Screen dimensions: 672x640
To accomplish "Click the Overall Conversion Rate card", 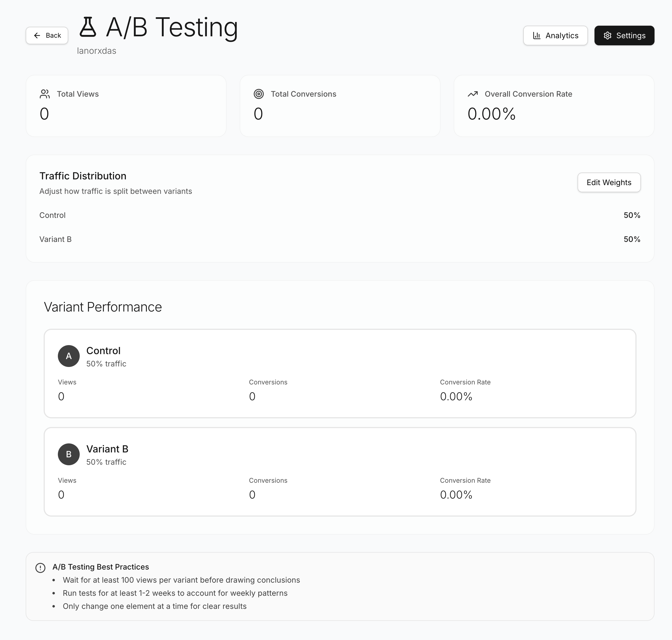I will tap(554, 106).
